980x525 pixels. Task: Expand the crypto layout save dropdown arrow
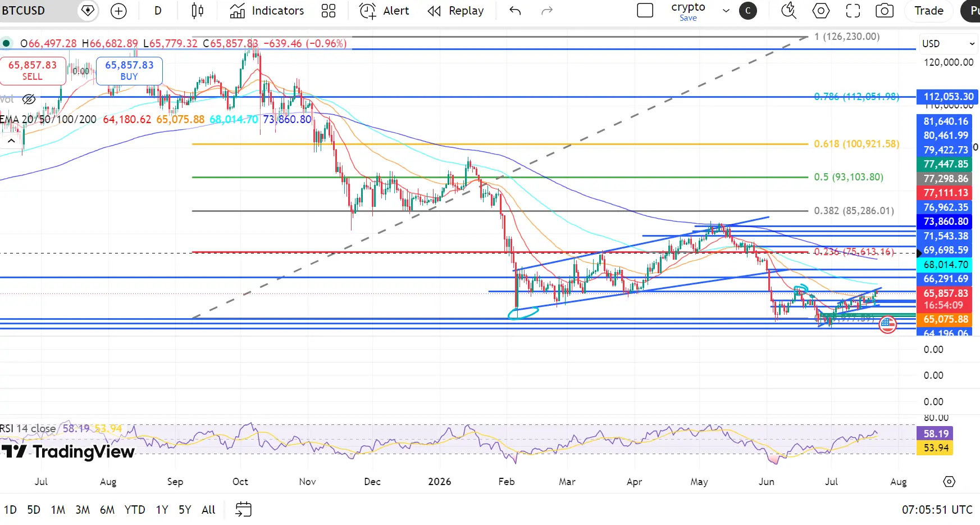pos(726,11)
